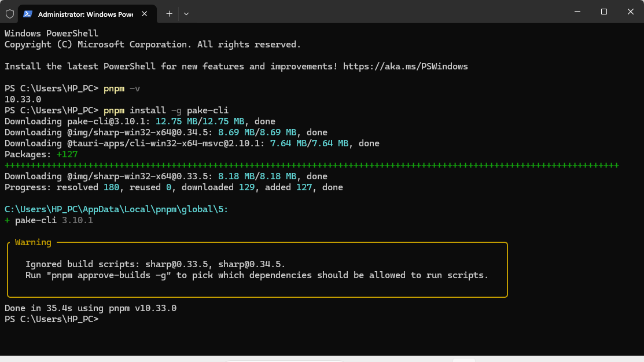Click the green +127 packages indicator
This screenshot has height=362, width=644.
tap(67, 154)
